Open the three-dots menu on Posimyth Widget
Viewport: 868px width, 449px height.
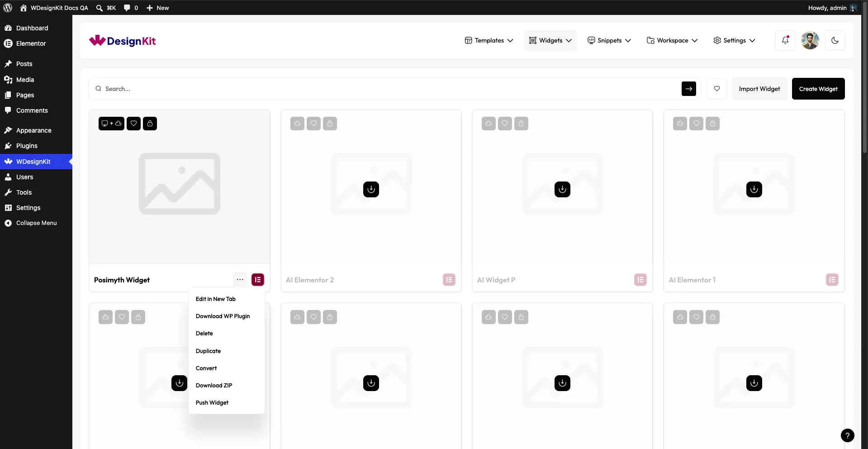click(240, 280)
